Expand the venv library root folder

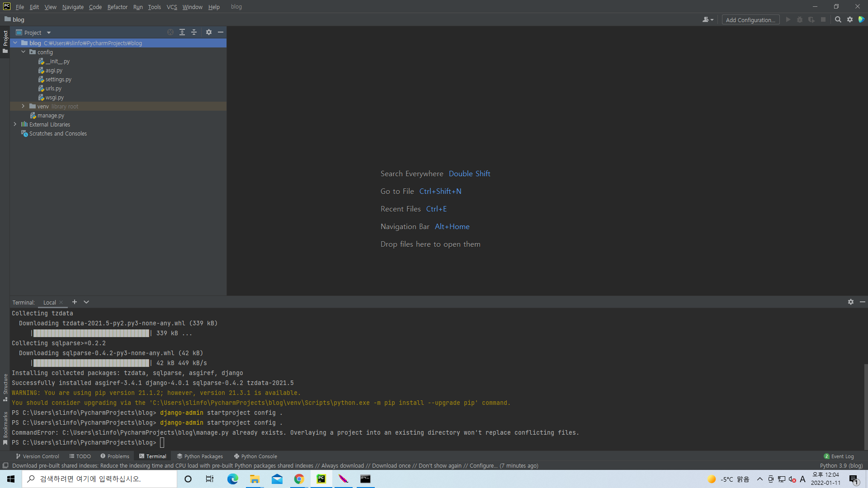pos(23,106)
